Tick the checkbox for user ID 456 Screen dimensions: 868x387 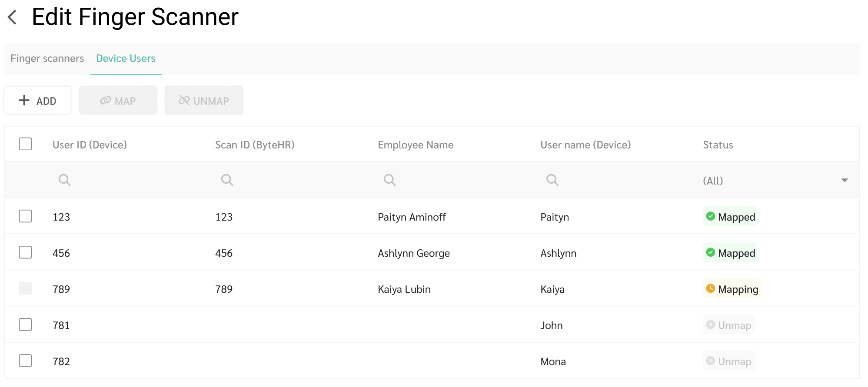point(26,252)
